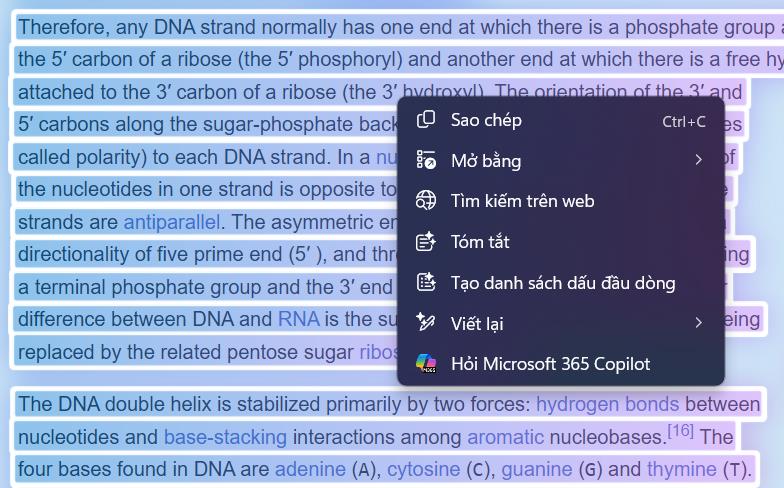The width and height of the screenshot is (784, 488).
Task: Jump to citation reference 16
Action: pos(680,431)
